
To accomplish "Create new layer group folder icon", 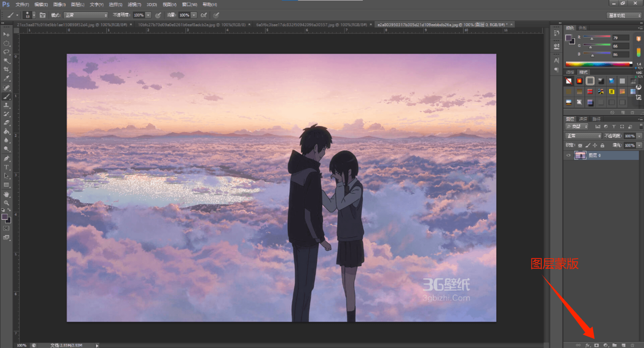I will (614, 345).
